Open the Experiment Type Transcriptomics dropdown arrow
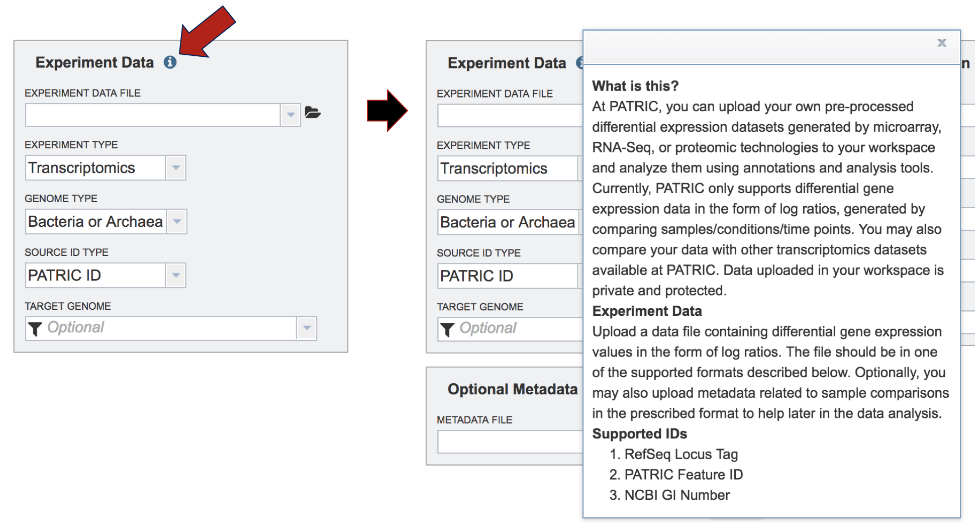The width and height of the screenshot is (980, 529). pyautogui.click(x=176, y=168)
